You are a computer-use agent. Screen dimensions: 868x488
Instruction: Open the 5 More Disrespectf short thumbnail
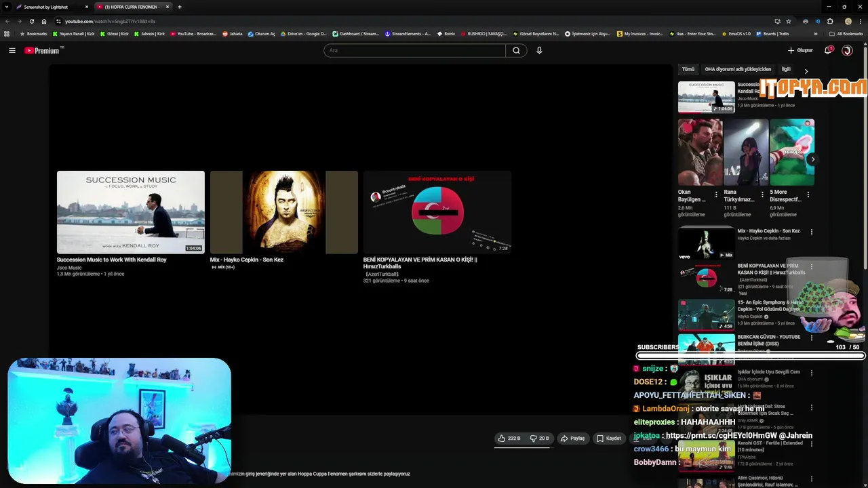[792, 152]
